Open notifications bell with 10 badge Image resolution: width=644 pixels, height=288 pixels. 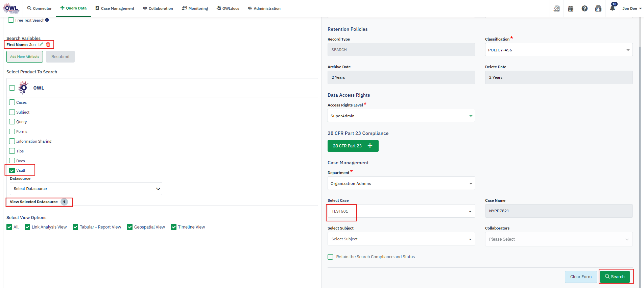(x=612, y=8)
